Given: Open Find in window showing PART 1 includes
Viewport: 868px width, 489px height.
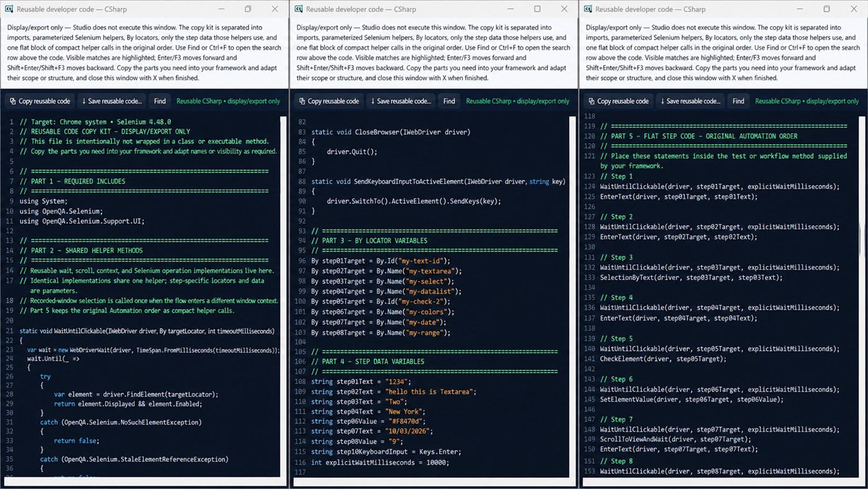Looking at the screenshot, I should coord(160,101).
